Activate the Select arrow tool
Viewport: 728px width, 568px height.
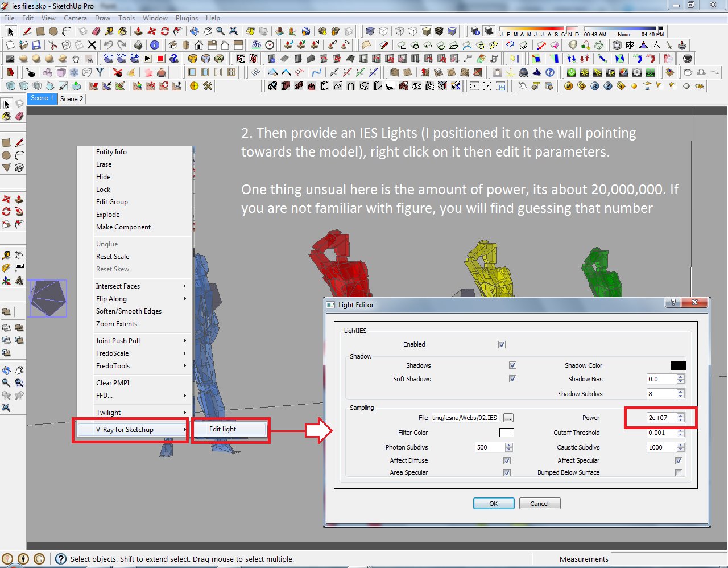click(x=7, y=104)
